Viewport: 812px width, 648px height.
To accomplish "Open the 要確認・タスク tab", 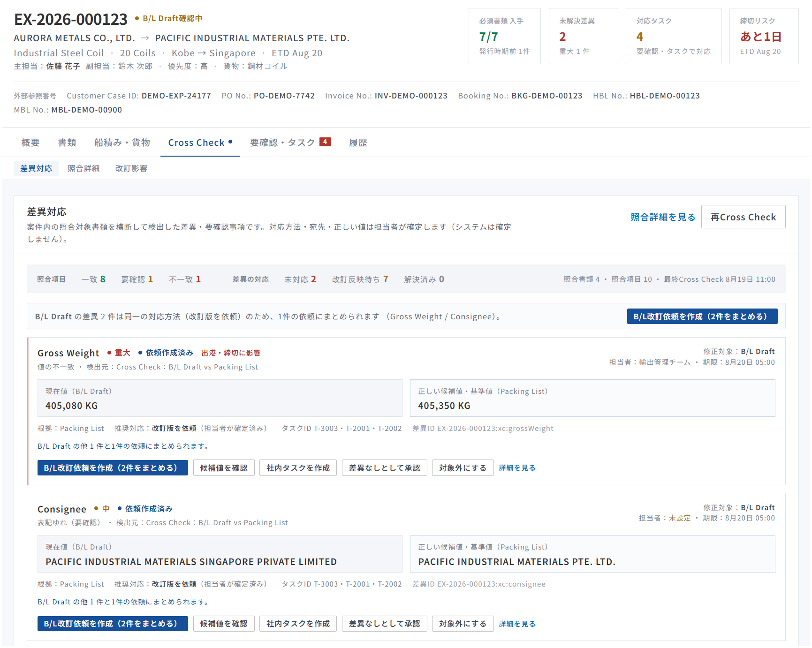I will click(290, 143).
